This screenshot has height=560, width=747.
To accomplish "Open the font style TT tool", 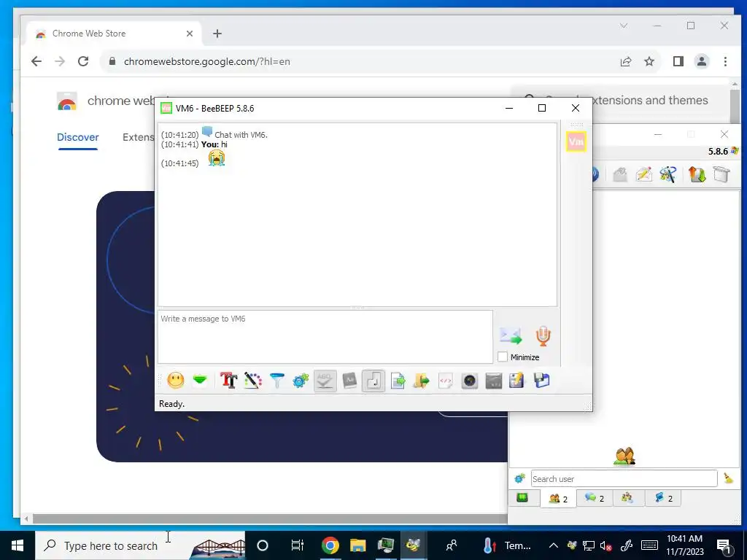I will coord(228,381).
